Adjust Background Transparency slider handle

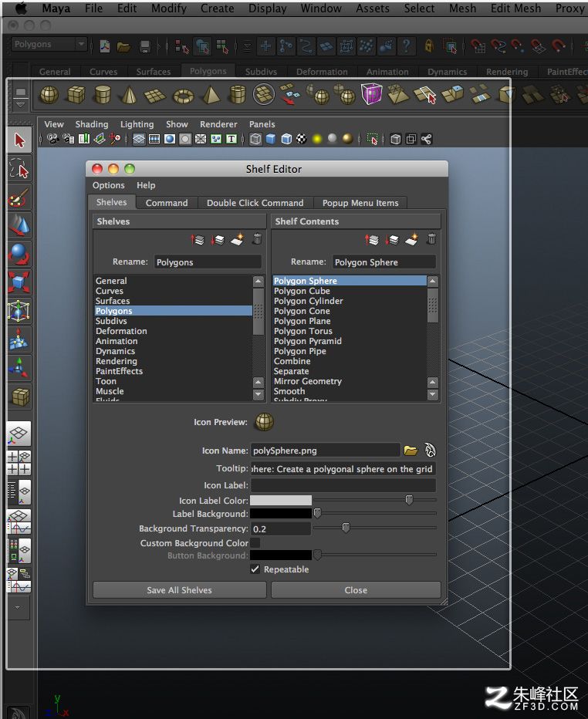coord(346,528)
